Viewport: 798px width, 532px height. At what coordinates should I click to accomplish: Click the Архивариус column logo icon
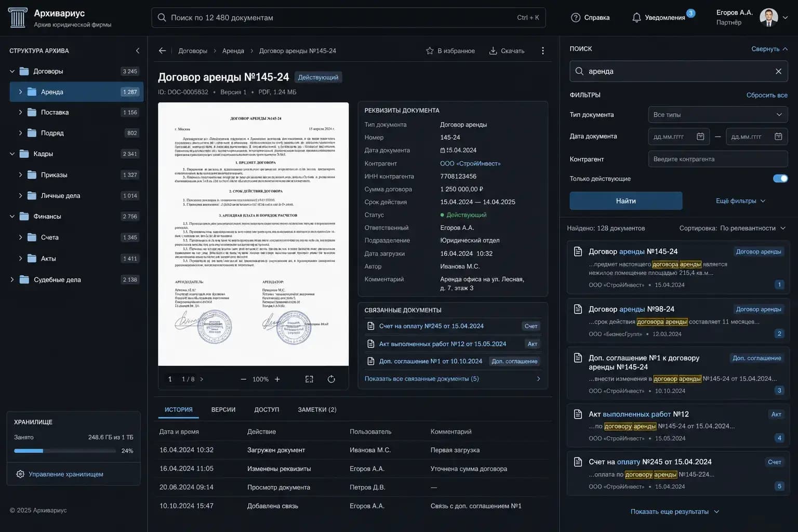click(x=17, y=18)
